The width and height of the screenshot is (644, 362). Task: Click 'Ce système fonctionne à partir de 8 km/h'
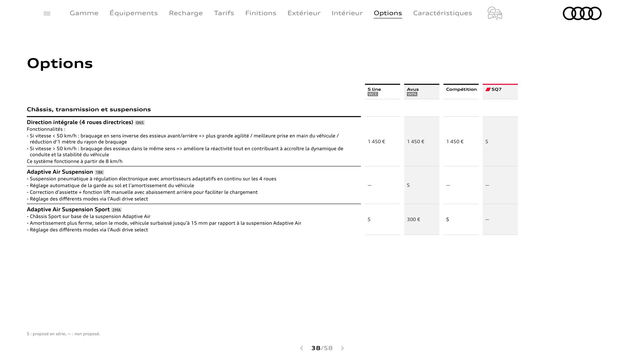tap(75, 161)
